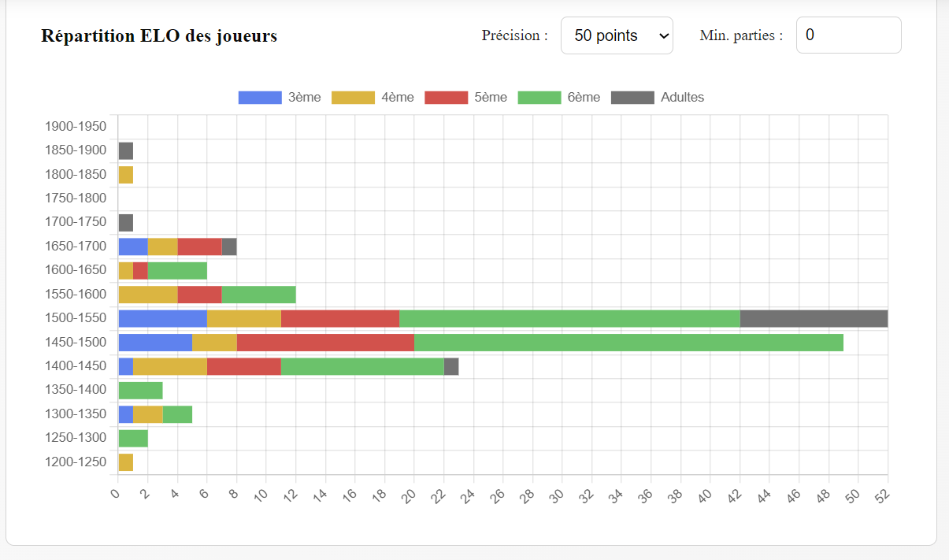Viewport: 949px width, 560px height.
Task: Click the grey bar in 1700-1750 row
Action: coord(126,223)
